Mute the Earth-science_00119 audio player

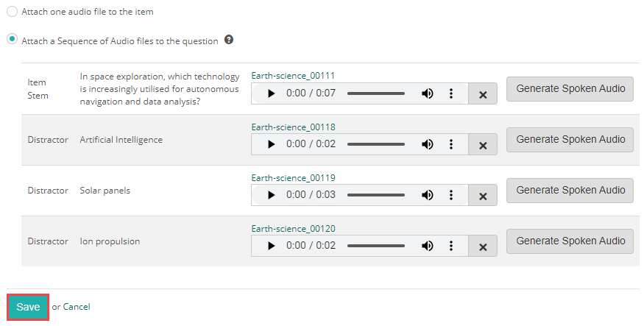point(428,195)
